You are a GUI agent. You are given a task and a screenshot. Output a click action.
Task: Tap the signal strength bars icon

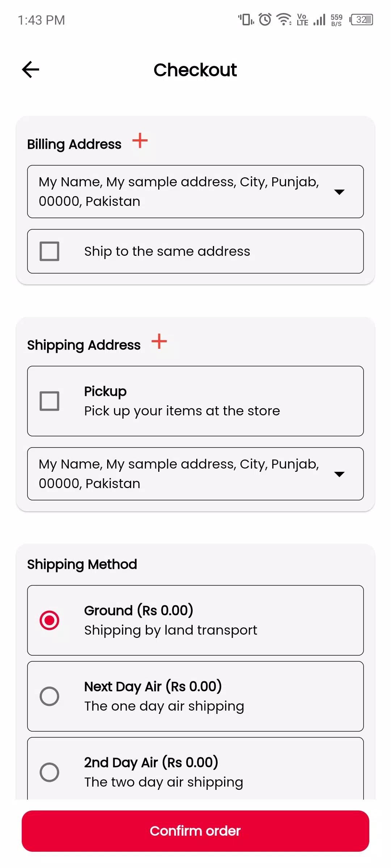319,20
